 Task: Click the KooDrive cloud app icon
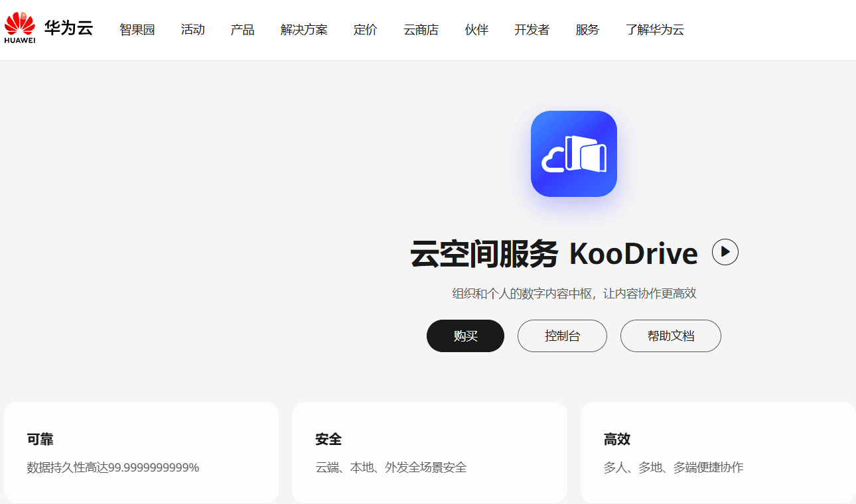(x=574, y=154)
